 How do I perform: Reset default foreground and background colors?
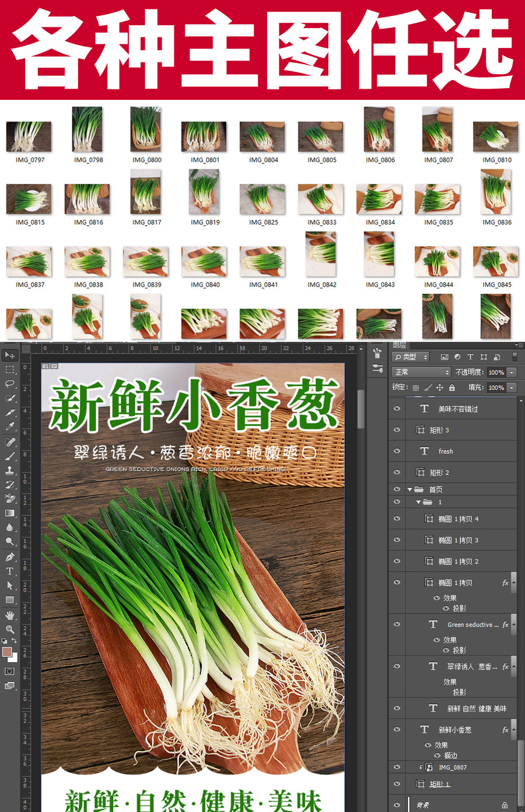click(x=5, y=641)
